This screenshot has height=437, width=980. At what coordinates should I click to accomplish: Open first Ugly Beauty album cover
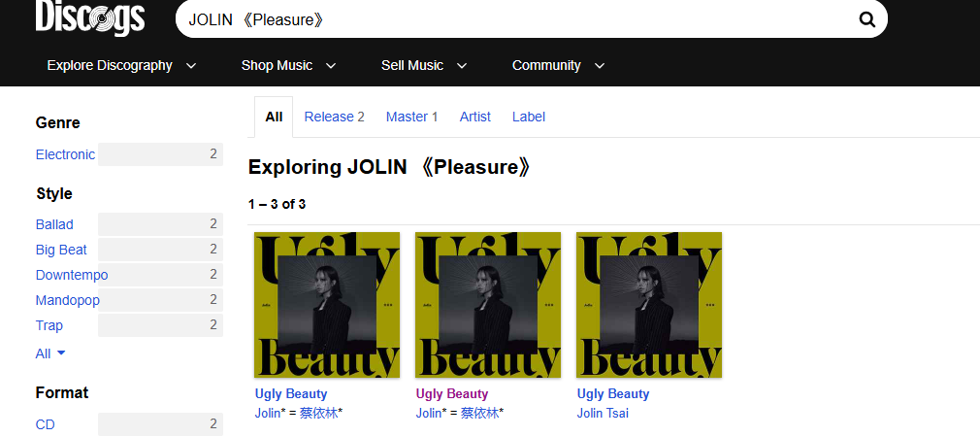(x=327, y=305)
